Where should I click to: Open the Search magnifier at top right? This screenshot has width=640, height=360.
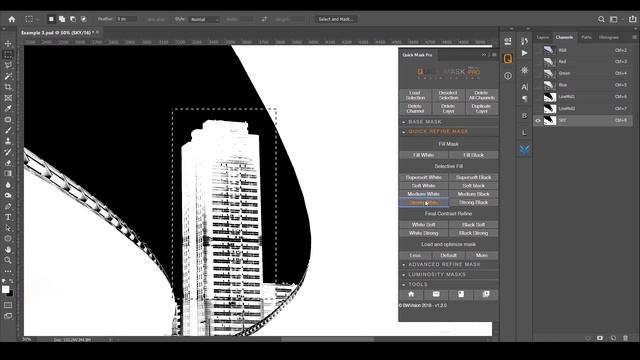(x=601, y=19)
